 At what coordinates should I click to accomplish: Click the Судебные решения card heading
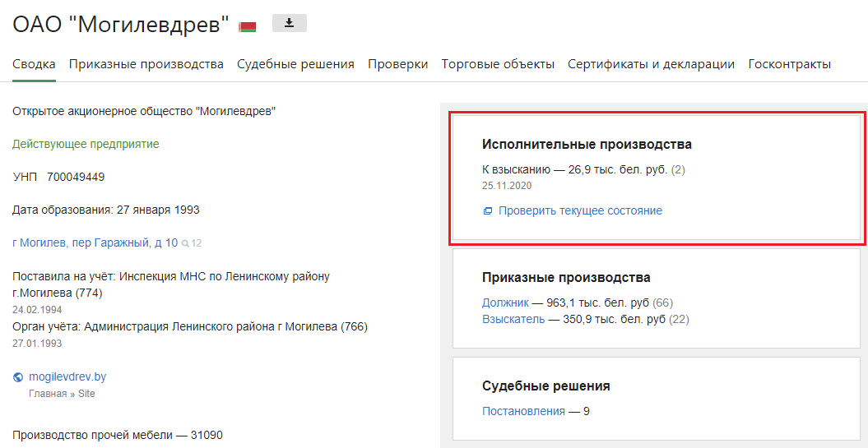(546, 386)
